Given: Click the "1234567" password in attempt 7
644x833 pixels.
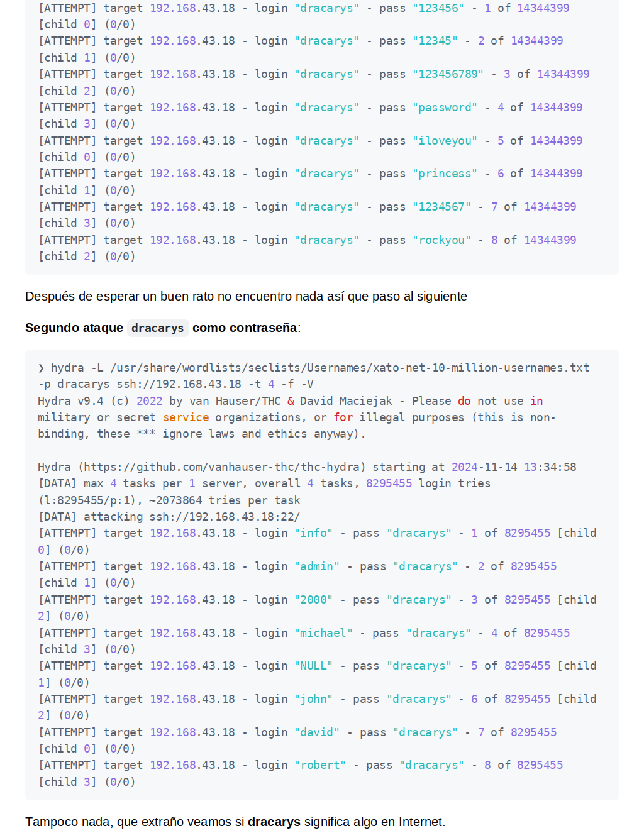Looking at the screenshot, I should [x=441, y=207].
